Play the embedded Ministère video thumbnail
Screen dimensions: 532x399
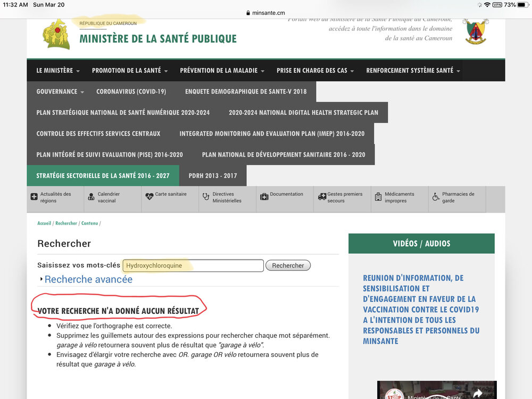[436, 391]
